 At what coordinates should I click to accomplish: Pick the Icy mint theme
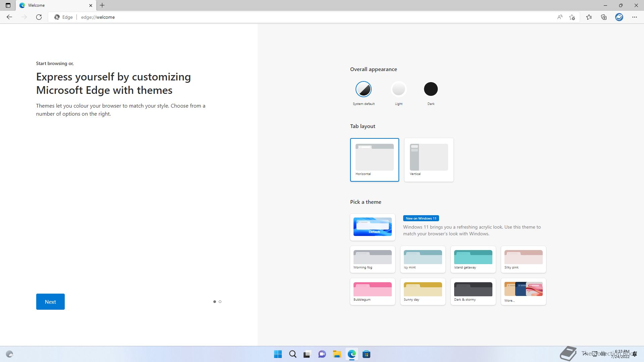pos(423,259)
